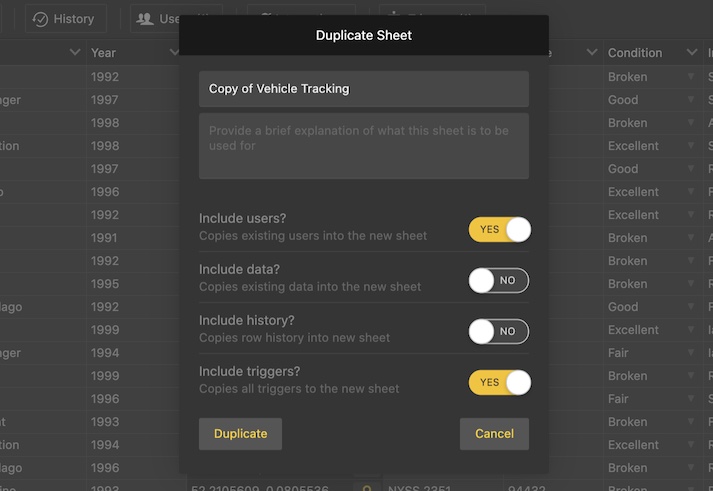Click the Users people icon in toolbar
713x491 pixels.
pos(145,19)
